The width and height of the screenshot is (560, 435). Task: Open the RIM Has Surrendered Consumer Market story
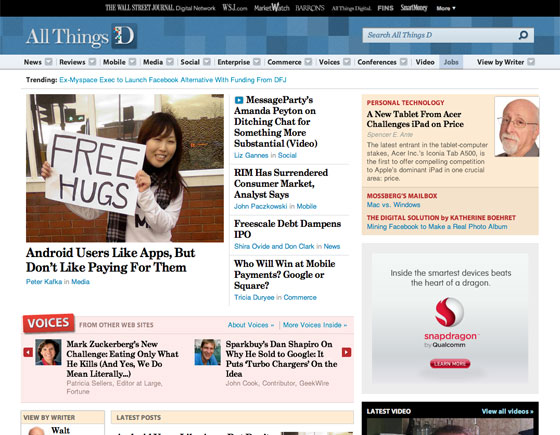click(281, 184)
